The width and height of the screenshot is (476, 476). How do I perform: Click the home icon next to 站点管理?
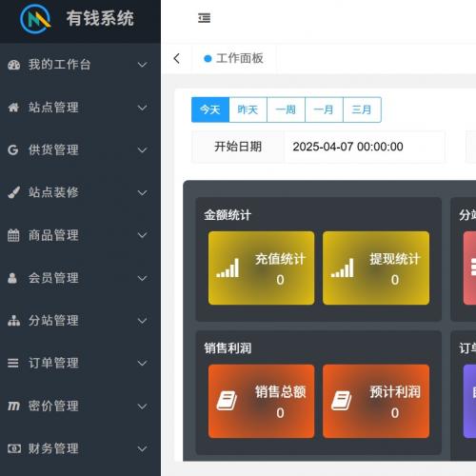(13, 108)
